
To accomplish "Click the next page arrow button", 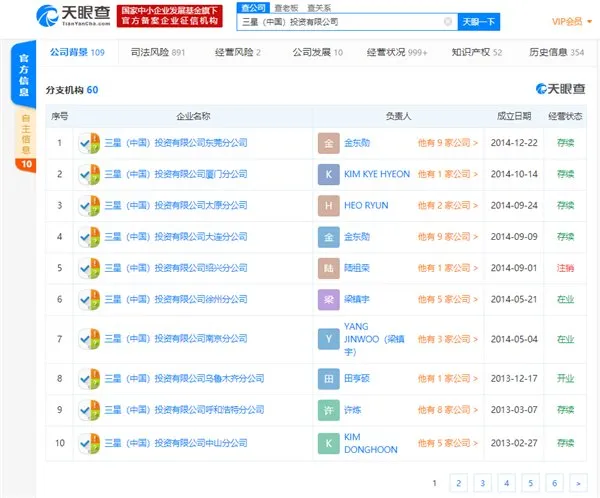I will tap(579, 483).
